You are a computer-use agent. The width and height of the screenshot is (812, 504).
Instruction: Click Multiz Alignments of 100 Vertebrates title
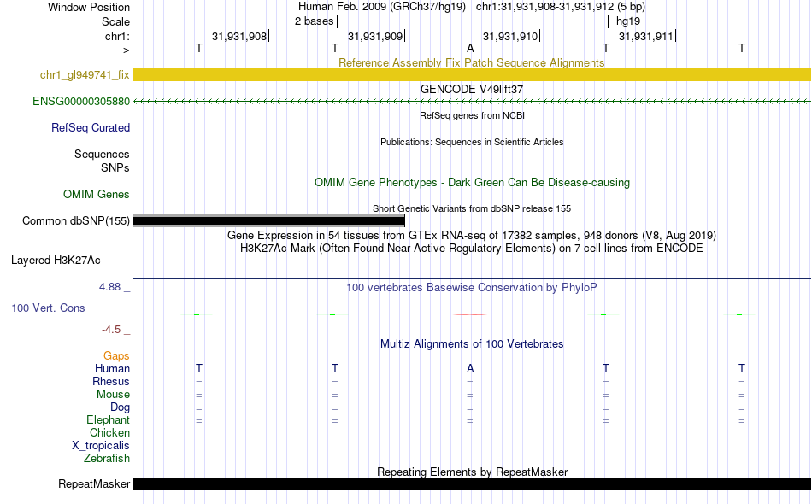click(472, 343)
